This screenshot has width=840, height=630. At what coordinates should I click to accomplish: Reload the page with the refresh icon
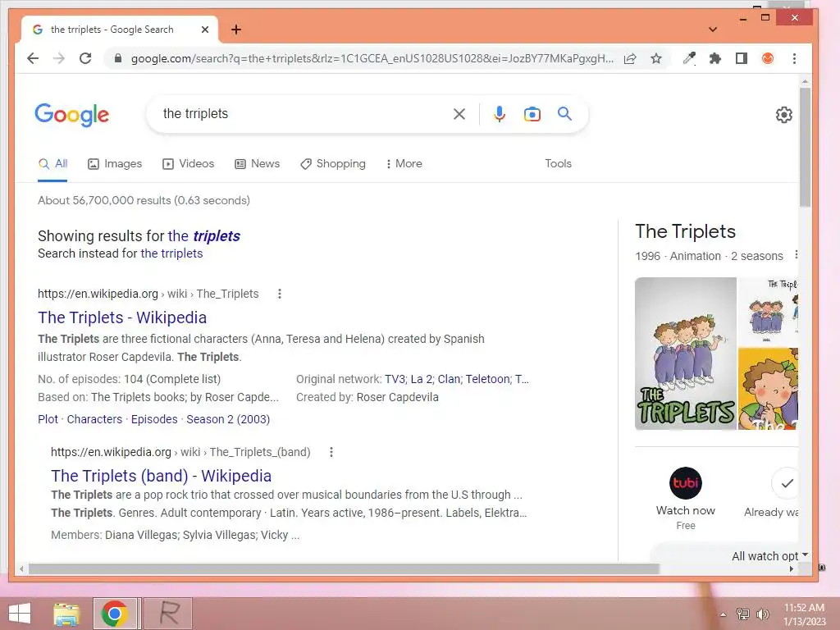(x=85, y=58)
